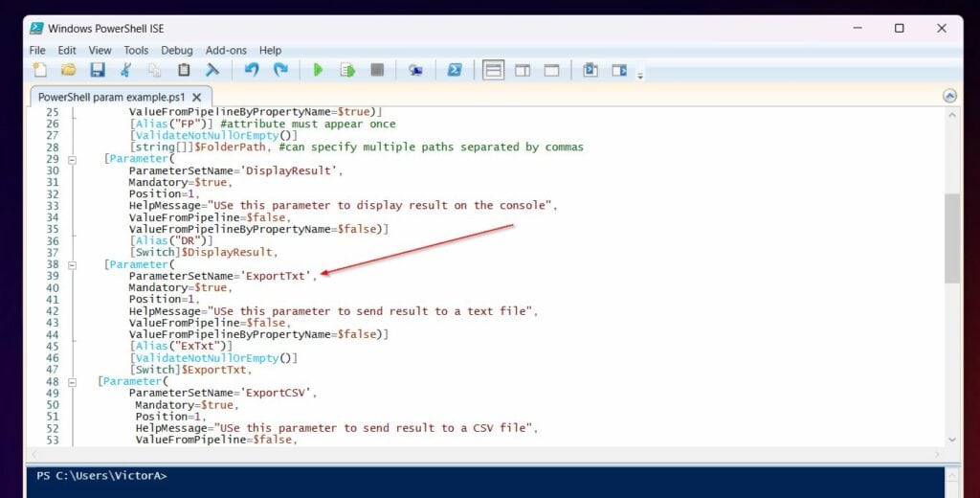Click in the console at the PS C:\Users\VictorA> prompt
Screen dimensions: 980x498
[x=101, y=475]
